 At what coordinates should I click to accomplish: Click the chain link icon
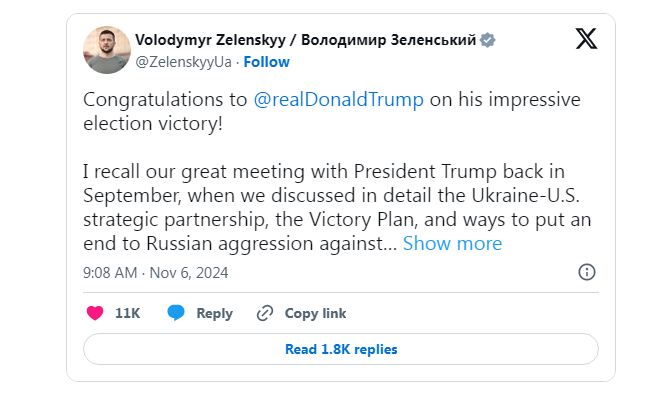pyautogui.click(x=265, y=313)
